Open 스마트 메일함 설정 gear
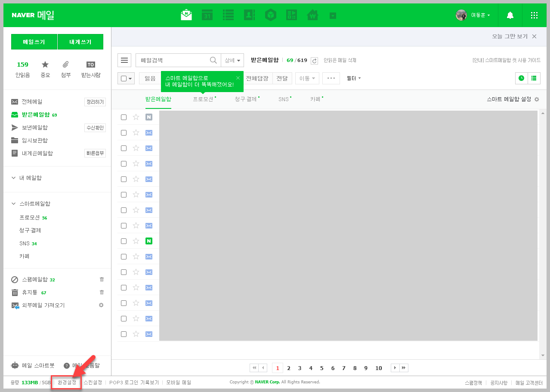This screenshot has height=392, width=550. (537, 99)
